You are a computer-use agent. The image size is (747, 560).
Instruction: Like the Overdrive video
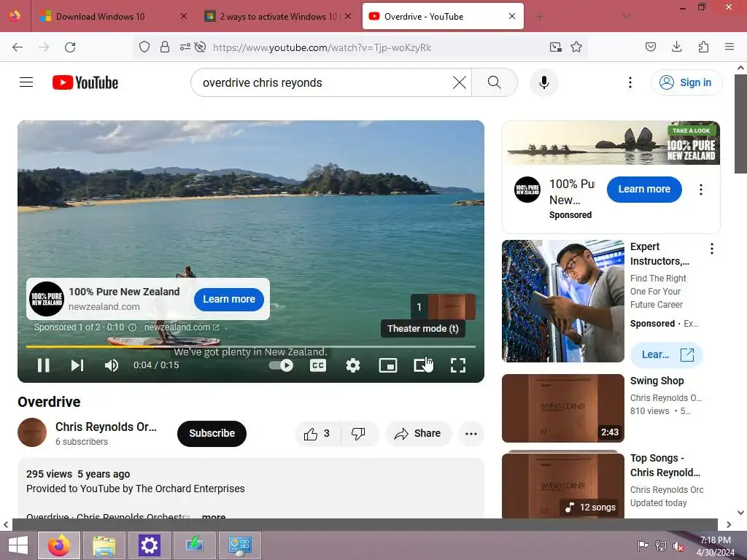(x=317, y=433)
